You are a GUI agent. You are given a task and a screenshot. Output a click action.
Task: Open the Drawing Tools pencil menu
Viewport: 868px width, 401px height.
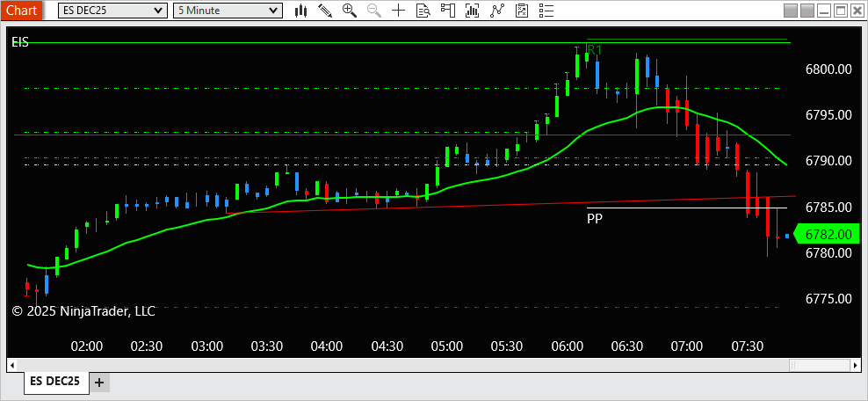(x=325, y=10)
